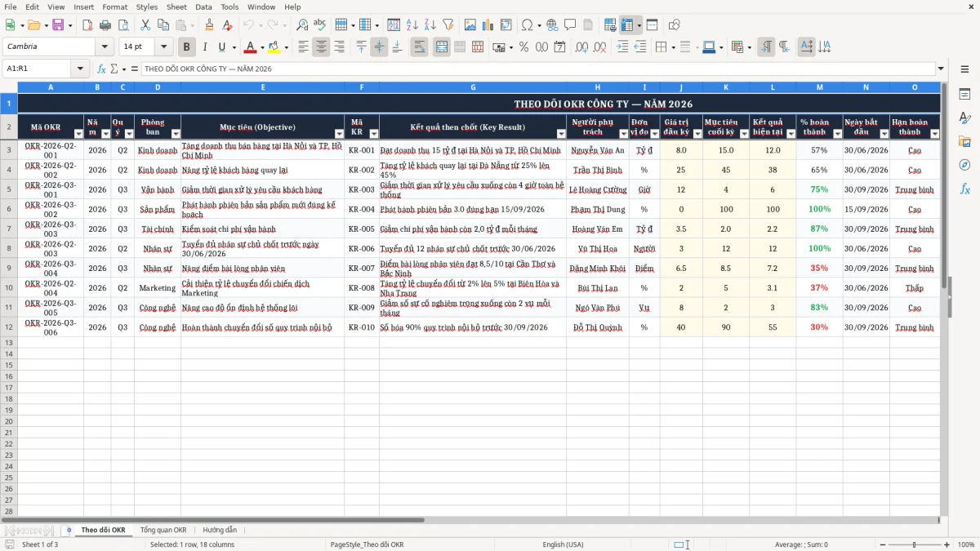Open the Phòng ban filter dropdown

[176, 134]
